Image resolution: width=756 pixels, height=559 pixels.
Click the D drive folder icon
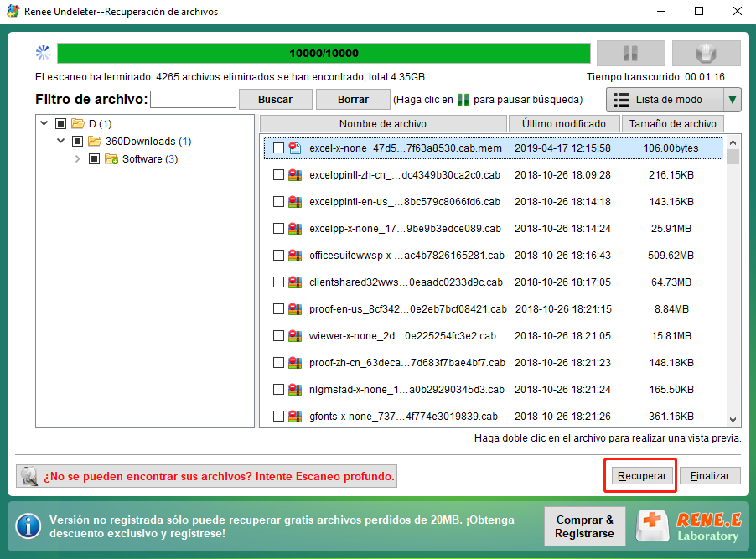(78, 124)
